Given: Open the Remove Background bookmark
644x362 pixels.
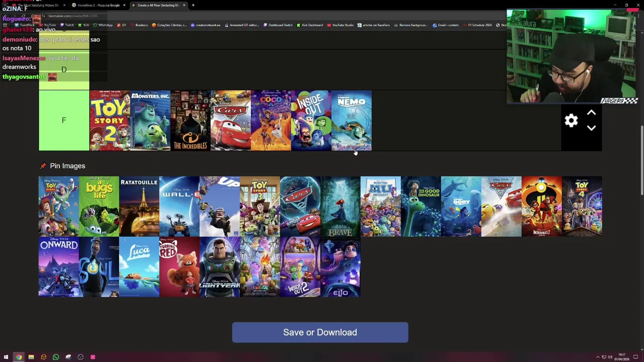Looking at the screenshot, I should coord(410,25).
